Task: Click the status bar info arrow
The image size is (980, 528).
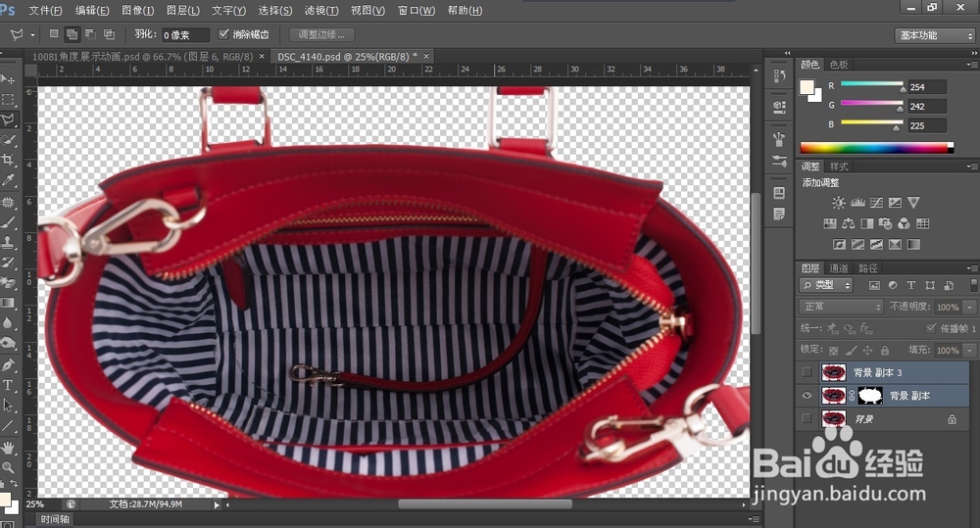Action: pyautogui.click(x=217, y=504)
